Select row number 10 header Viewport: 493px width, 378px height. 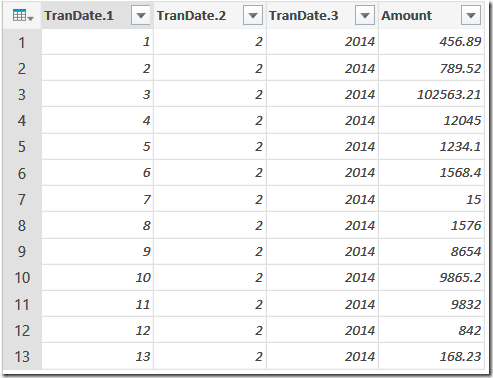pyautogui.click(x=22, y=278)
